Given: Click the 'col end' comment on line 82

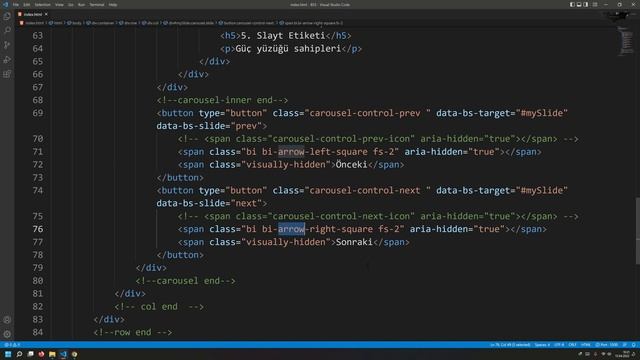Looking at the screenshot, I should [x=159, y=307].
